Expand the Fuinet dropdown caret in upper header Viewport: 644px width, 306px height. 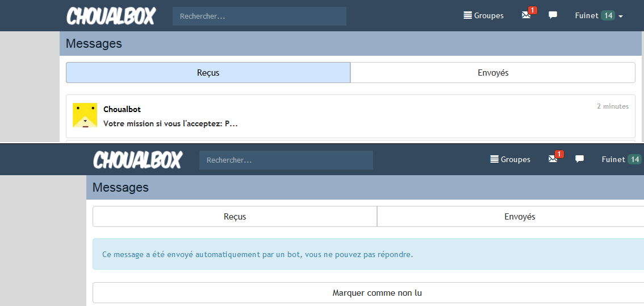pos(621,16)
